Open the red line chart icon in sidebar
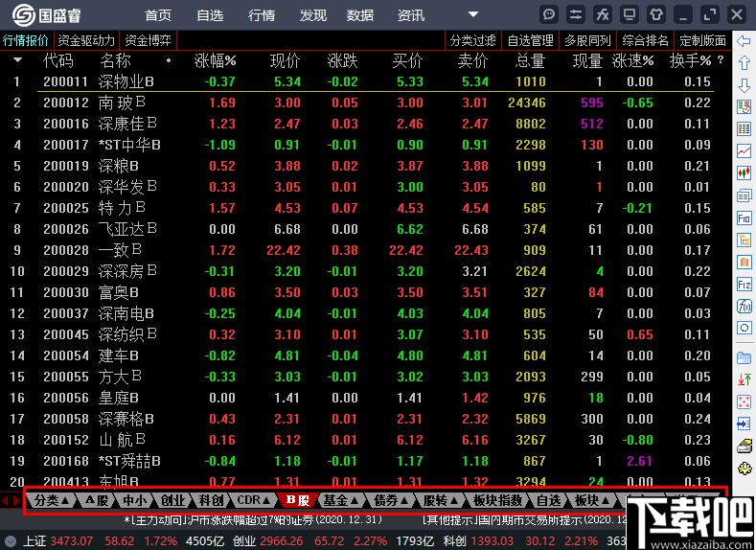Screen dimensions: 756x550 [744, 150]
